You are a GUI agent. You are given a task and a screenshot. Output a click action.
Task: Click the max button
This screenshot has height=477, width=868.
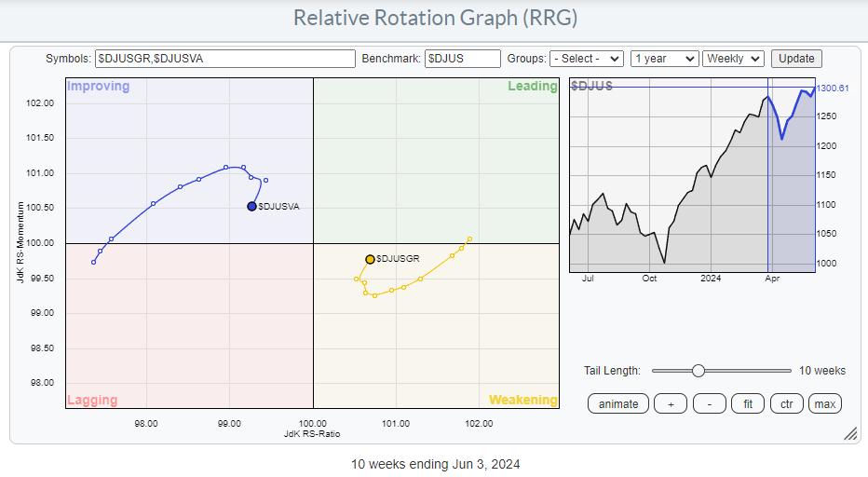[x=824, y=403]
